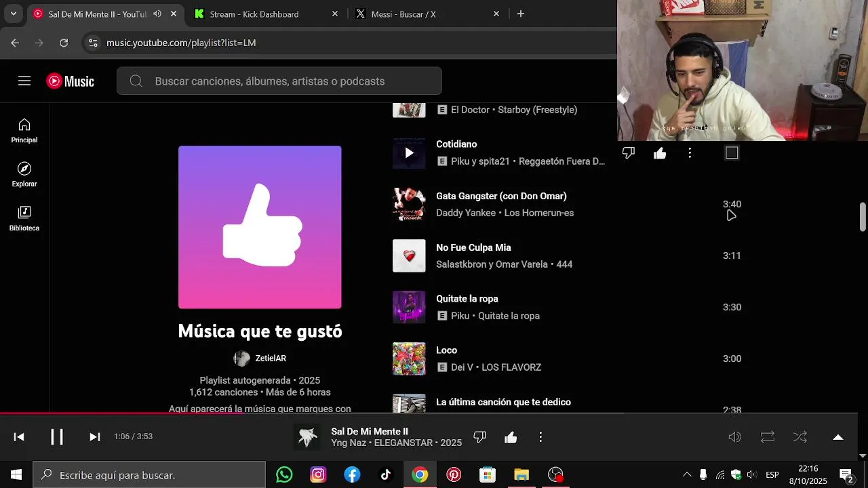Toggle the player volume icon
The height and width of the screenshot is (488, 868).
(734, 437)
